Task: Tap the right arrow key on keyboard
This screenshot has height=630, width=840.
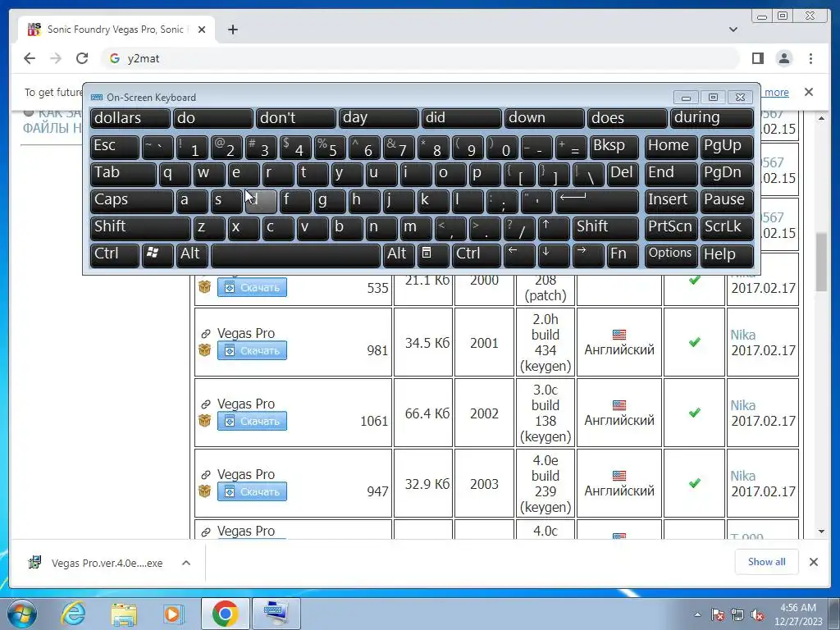Action: pos(587,255)
